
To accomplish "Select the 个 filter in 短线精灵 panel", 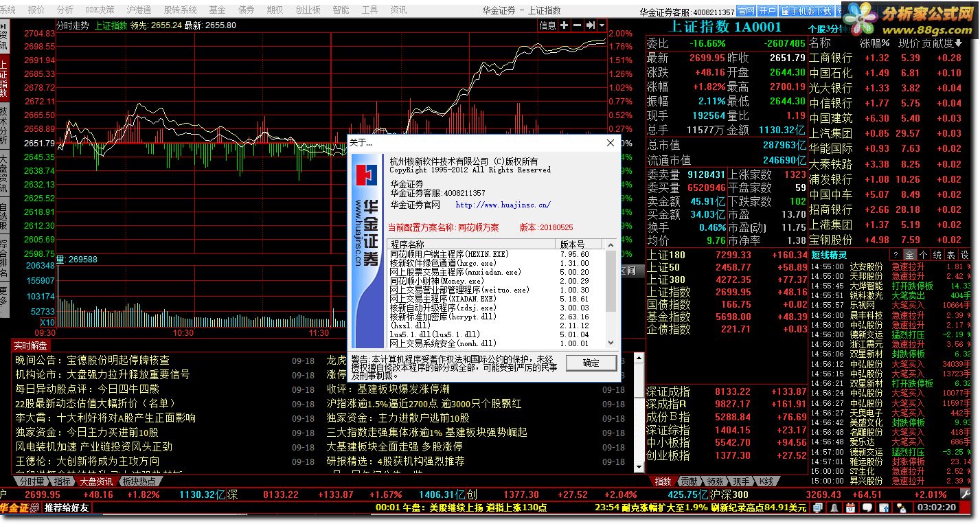I will point(924,255).
